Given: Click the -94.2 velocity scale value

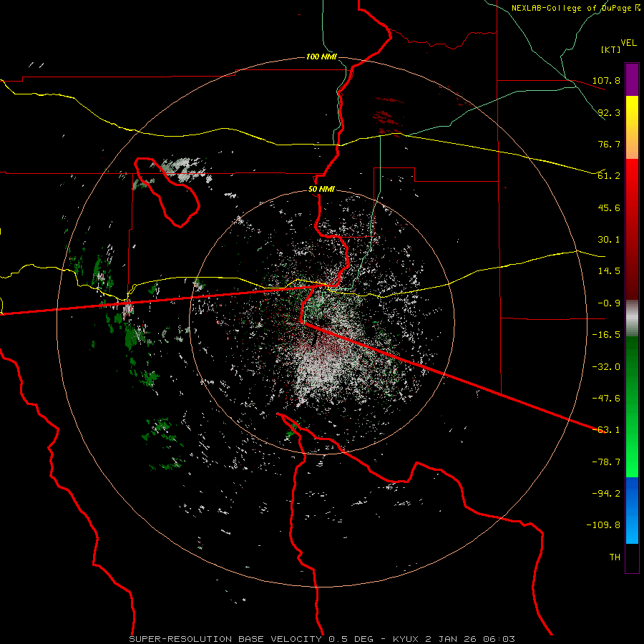Looking at the screenshot, I should tap(606, 494).
